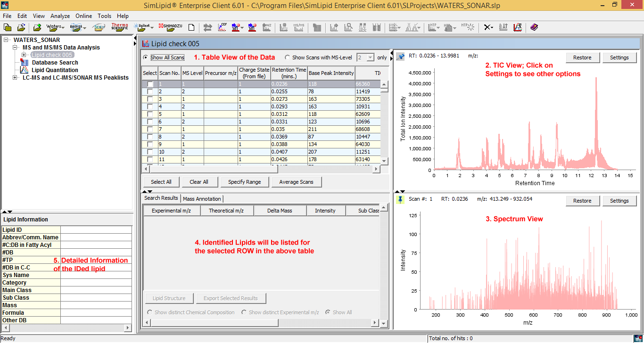Image resolution: width=644 pixels, height=343 pixels.
Task: Click the Clear All button
Action: [199, 182]
